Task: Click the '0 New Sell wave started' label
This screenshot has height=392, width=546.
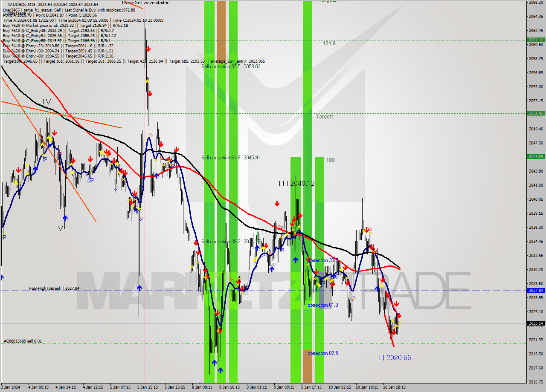Action: (145, 3)
